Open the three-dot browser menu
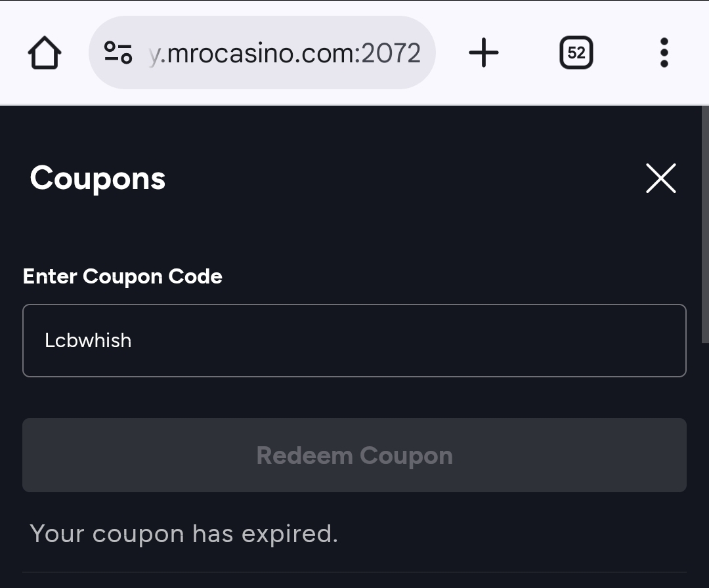This screenshot has height=588, width=709. [x=664, y=52]
